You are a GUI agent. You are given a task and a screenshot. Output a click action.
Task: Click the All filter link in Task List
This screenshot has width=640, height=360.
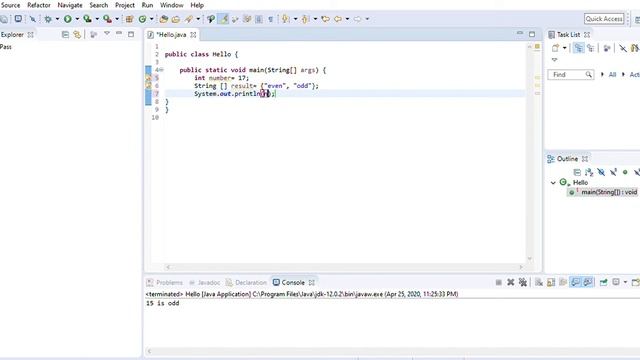pos(612,75)
